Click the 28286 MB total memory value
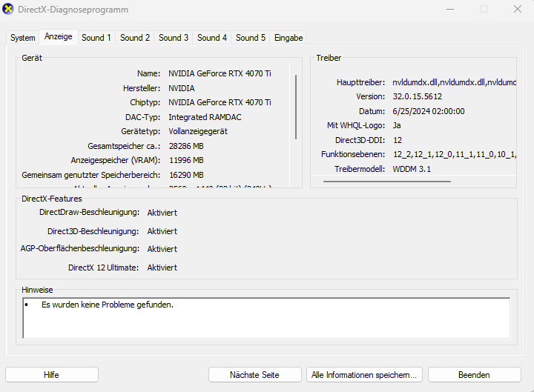 coord(186,146)
